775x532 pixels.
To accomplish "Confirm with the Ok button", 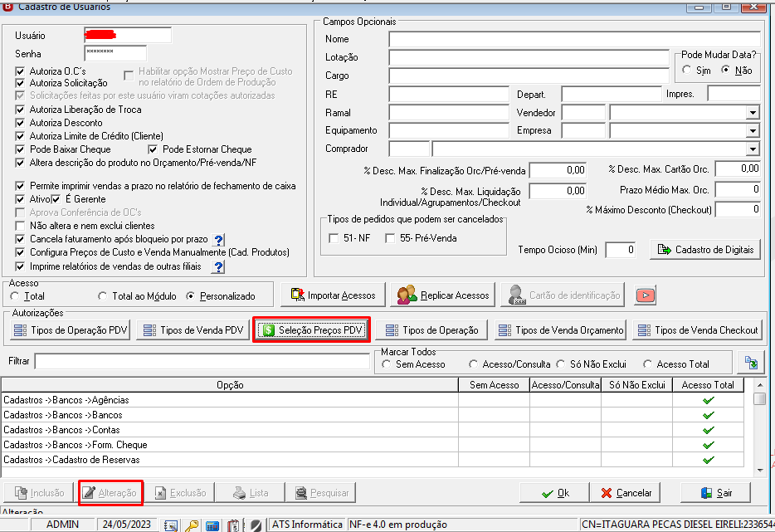I will point(555,493).
